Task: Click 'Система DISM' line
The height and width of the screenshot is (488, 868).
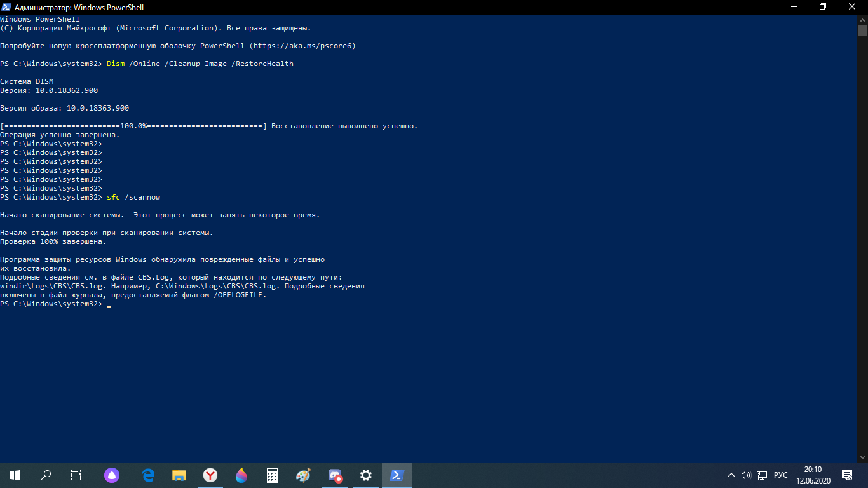Action: 27,82
